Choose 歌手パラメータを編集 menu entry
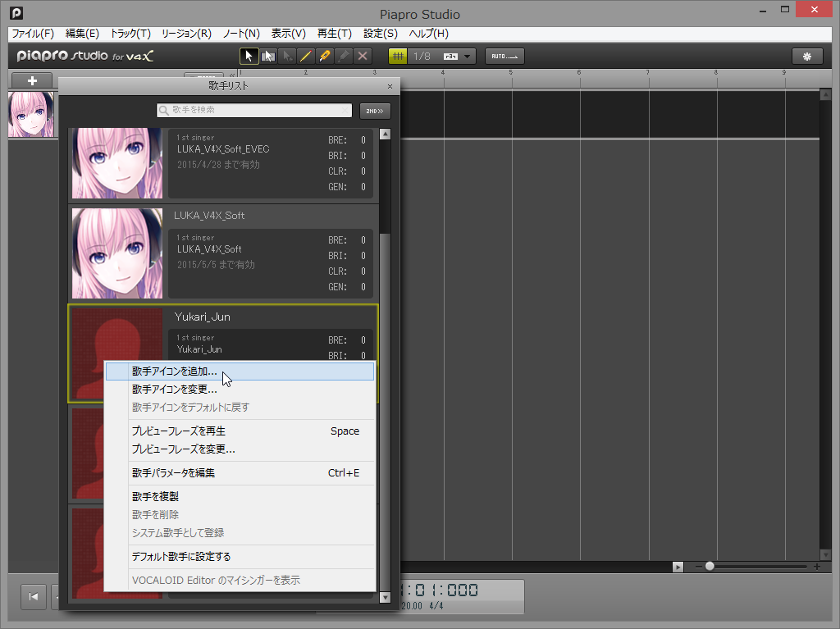This screenshot has width=840, height=629. 240,473
